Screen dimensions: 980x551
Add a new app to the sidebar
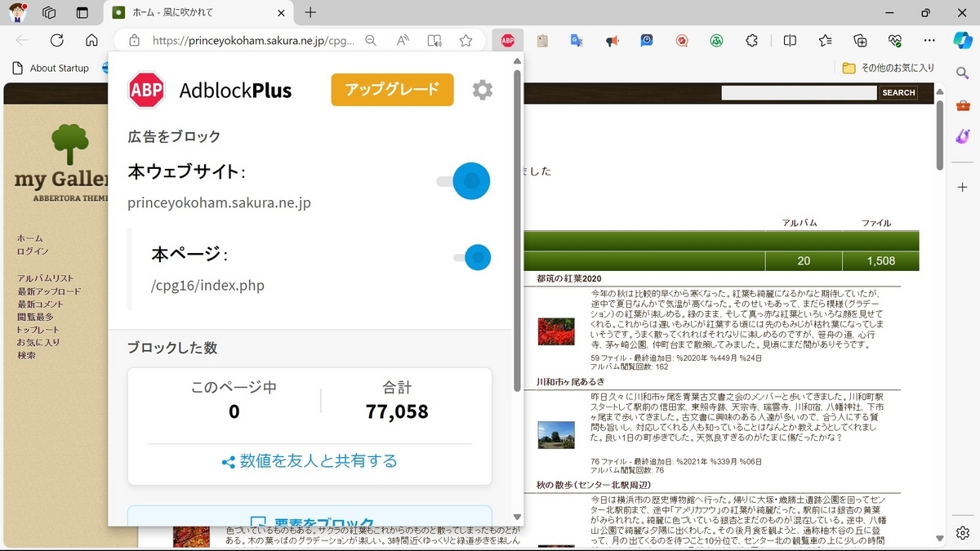(963, 187)
